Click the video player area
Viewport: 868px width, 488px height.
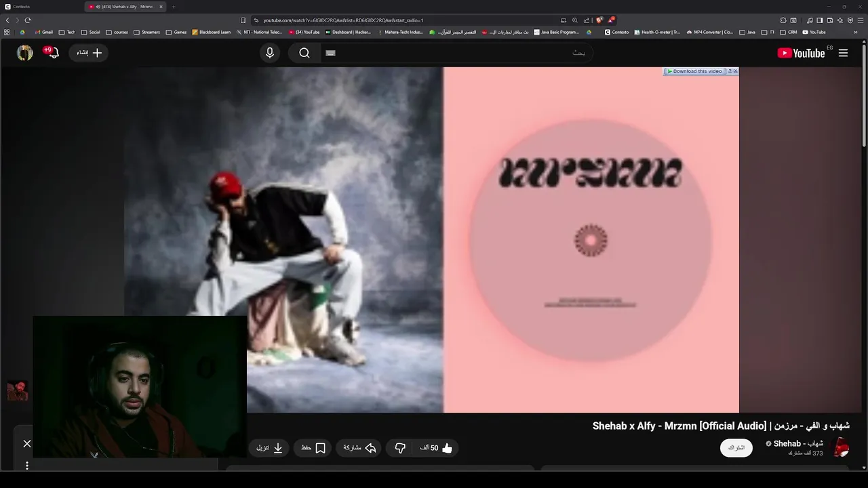click(x=431, y=239)
